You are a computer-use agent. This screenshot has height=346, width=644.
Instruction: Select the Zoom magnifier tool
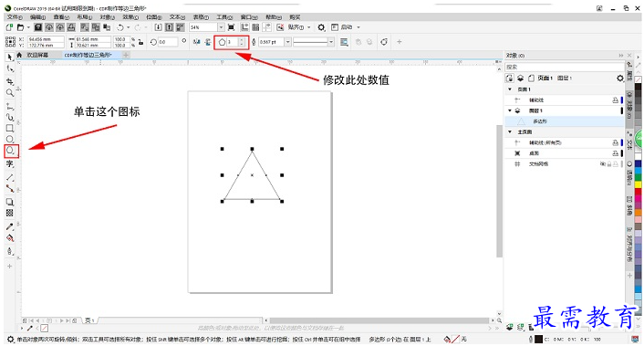coord(10,93)
